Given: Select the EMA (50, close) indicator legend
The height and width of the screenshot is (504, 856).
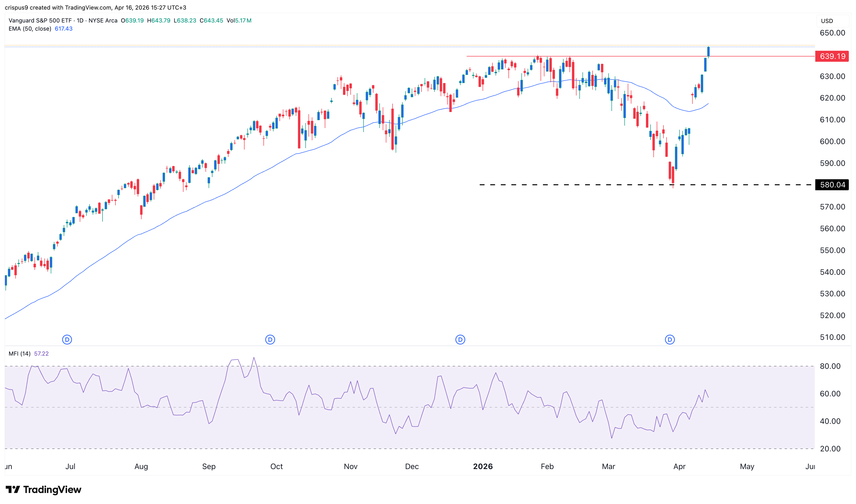Looking at the screenshot, I should click(30, 28).
